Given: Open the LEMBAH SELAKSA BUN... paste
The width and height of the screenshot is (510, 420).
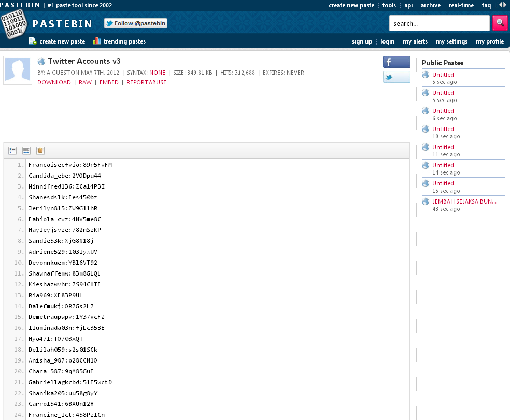Looking at the screenshot, I should (464, 201).
